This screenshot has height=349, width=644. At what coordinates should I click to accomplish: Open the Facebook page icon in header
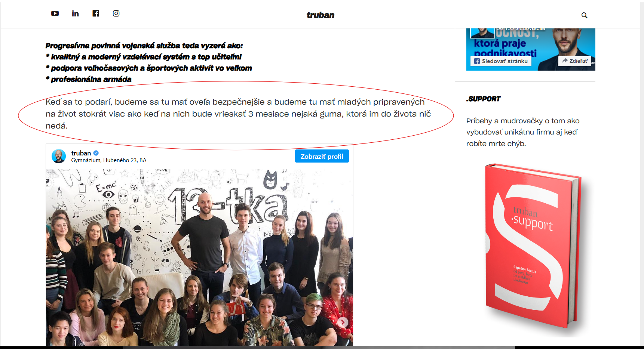click(96, 13)
